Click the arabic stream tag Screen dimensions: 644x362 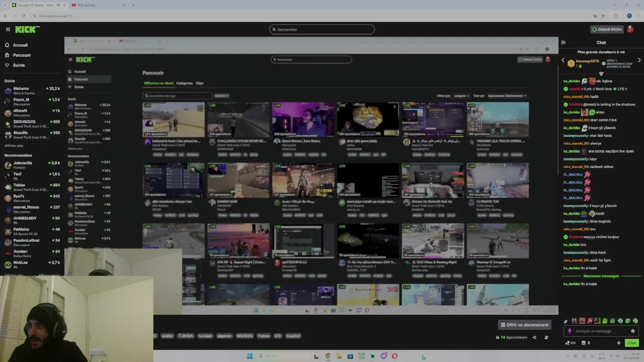pos(168,336)
